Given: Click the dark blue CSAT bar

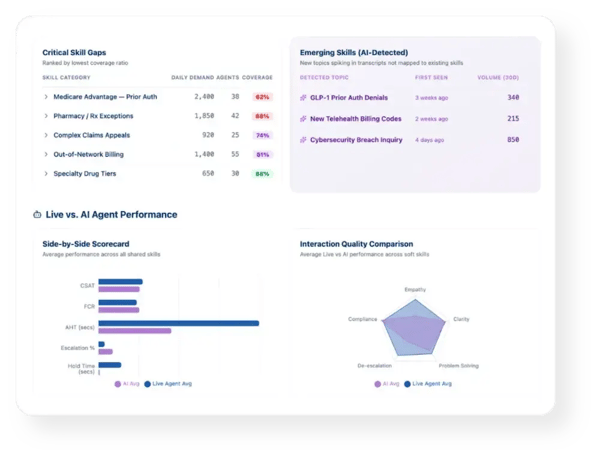Looking at the screenshot, I should click(121, 282).
